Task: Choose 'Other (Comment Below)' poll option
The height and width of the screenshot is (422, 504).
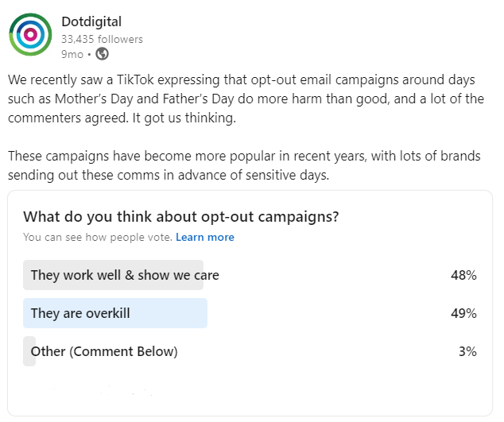Action: [104, 350]
